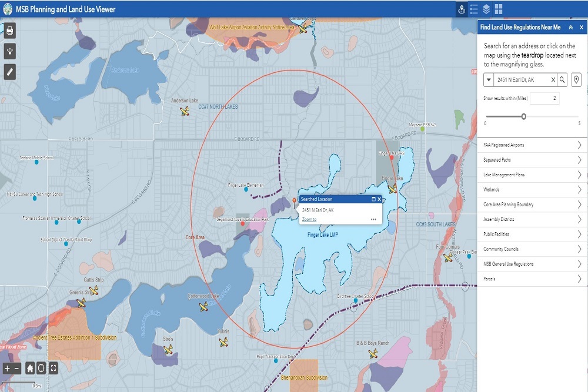The image size is (588, 392).
Task: Zoom in with the plus button
Action: coord(6,368)
